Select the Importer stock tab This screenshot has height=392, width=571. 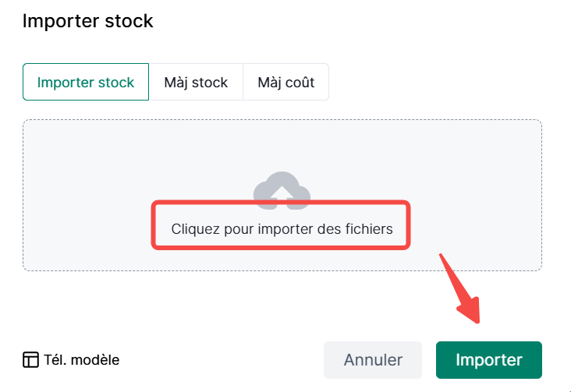coord(86,82)
